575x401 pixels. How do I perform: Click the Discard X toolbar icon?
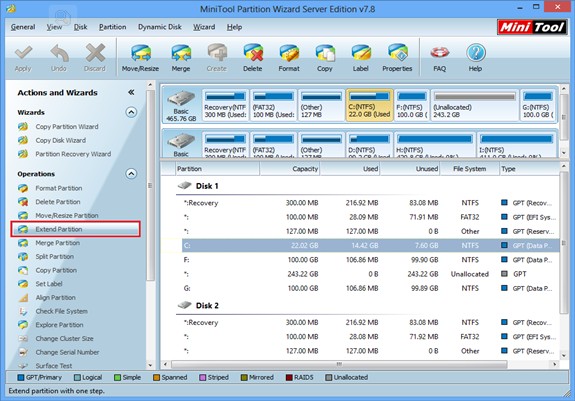click(x=95, y=54)
